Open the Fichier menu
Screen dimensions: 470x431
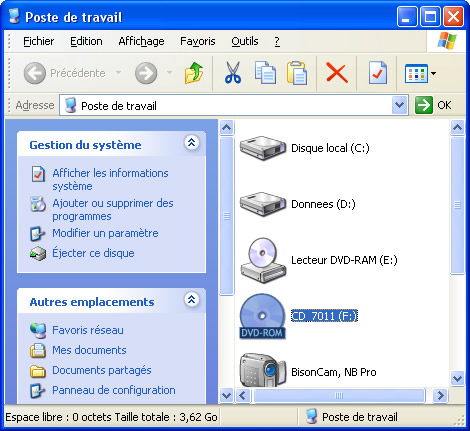click(39, 41)
